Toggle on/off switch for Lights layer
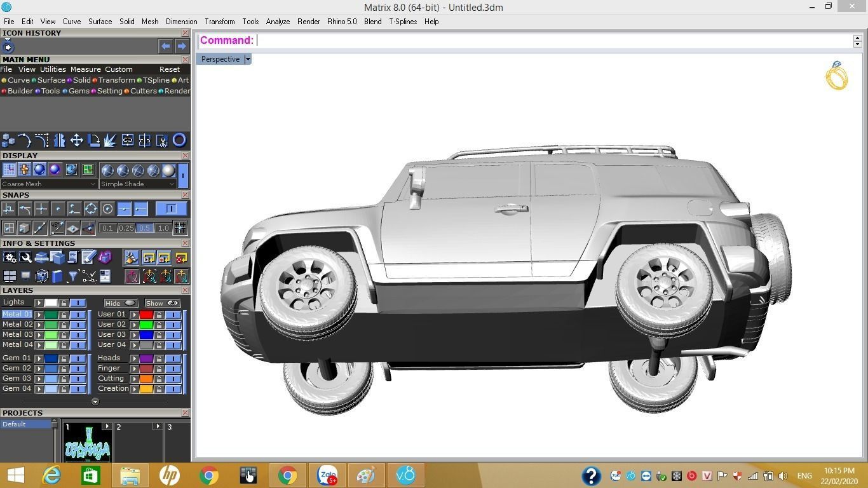 tap(78, 303)
